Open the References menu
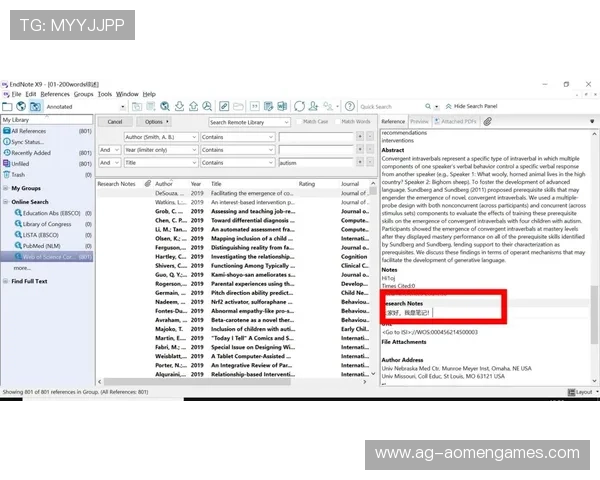 pyautogui.click(x=54, y=94)
